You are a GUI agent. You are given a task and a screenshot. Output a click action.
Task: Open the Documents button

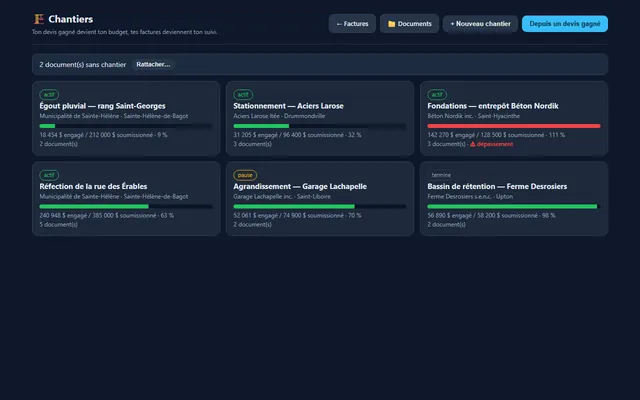[409, 24]
